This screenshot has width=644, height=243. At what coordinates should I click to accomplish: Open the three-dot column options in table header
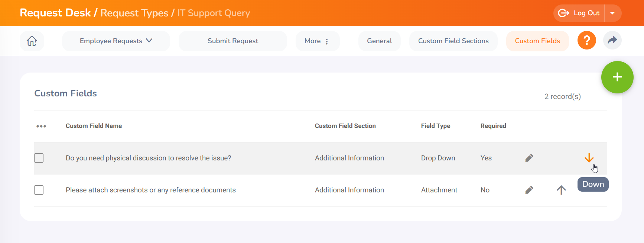[x=41, y=126]
